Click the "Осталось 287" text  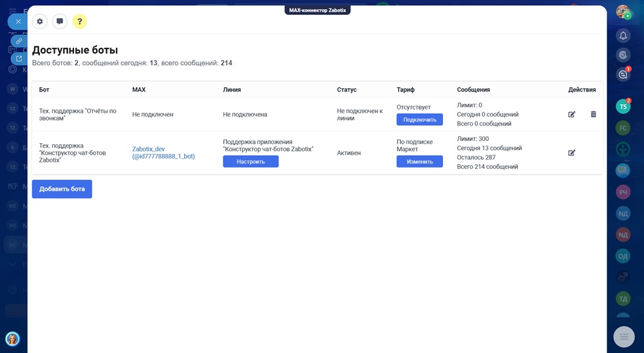476,157
